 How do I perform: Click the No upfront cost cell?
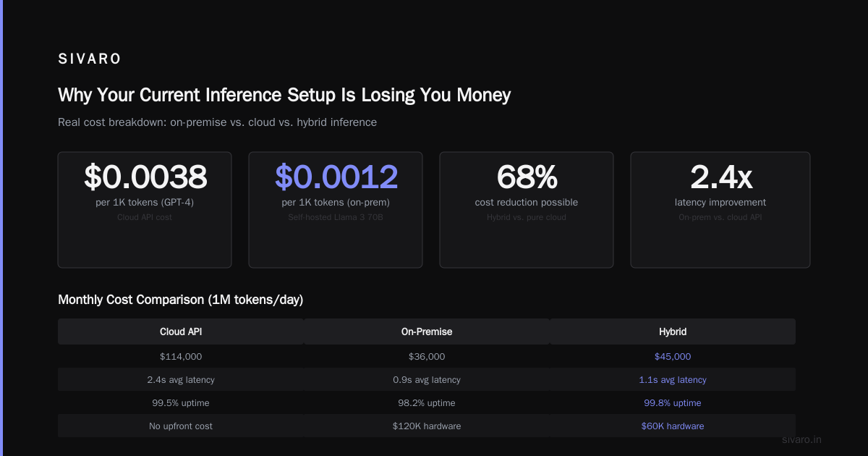[181, 426]
